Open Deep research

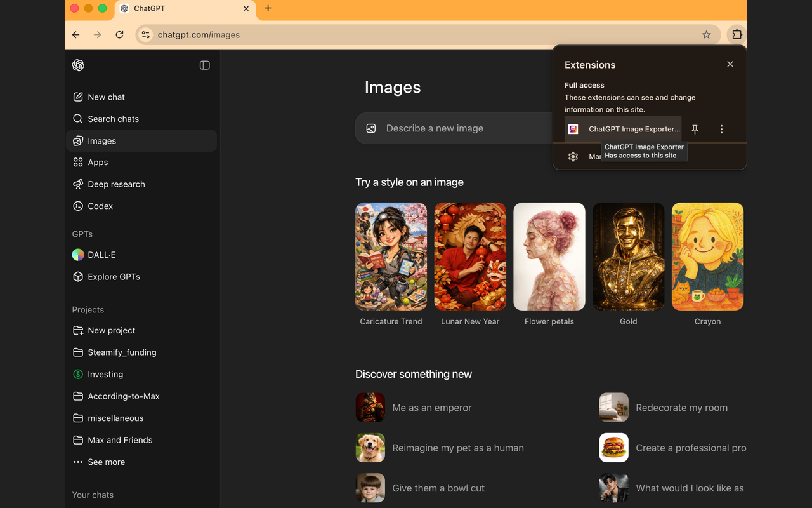pyautogui.click(x=141, y=184)
